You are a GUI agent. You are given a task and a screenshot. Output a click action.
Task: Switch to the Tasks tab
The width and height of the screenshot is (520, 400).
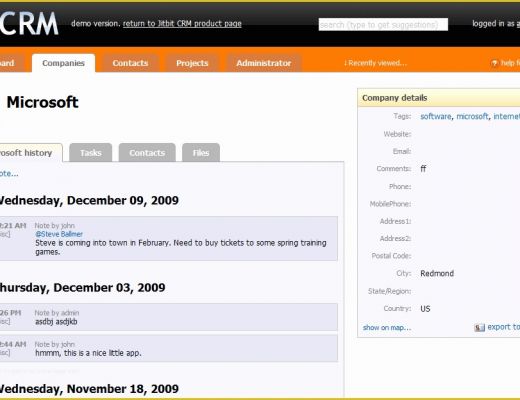pos(91,153)
